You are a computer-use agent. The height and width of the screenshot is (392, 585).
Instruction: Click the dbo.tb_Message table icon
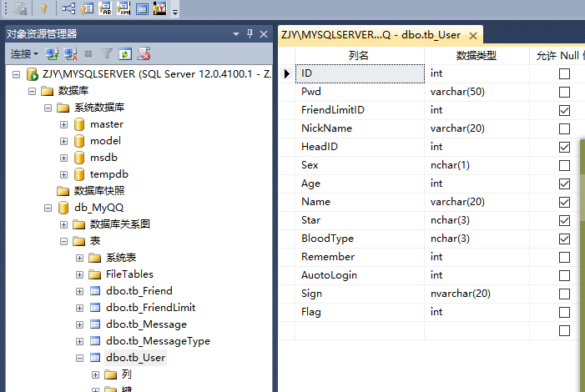pyautogui.click(x=95, y=324)
